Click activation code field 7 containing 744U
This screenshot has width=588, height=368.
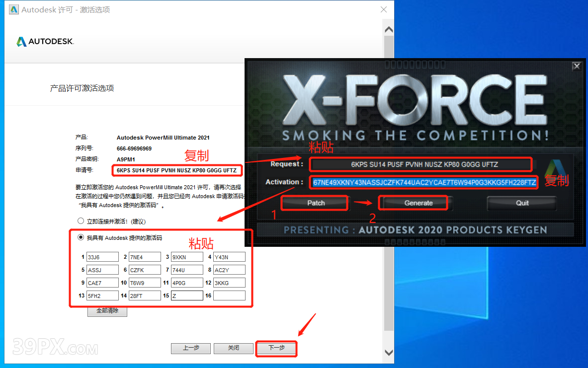click(x=187, y=270)
